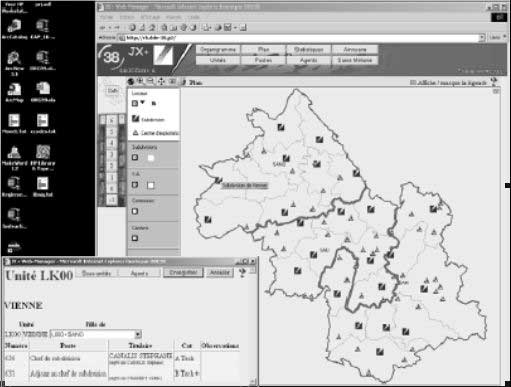Image resolution: width=511 pixels, height=387 pixels.
Task: Open the Organigramme page
Action: (218, 49)
